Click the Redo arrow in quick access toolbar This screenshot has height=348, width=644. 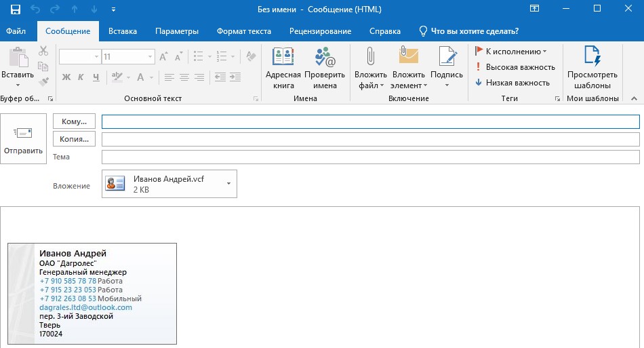(x=55, y=9)
